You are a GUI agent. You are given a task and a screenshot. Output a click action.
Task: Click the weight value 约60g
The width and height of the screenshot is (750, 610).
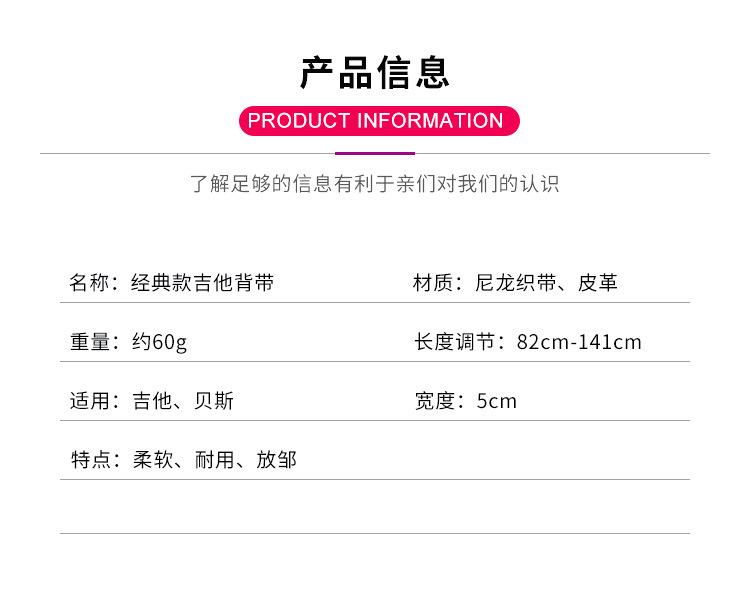coord(159,342)
